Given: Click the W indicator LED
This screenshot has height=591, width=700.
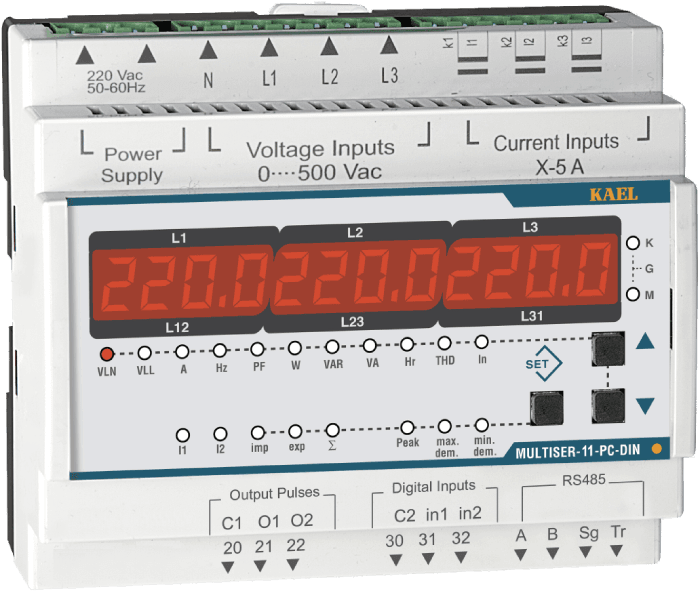Looking at the screenshot, I should point(295,348).
